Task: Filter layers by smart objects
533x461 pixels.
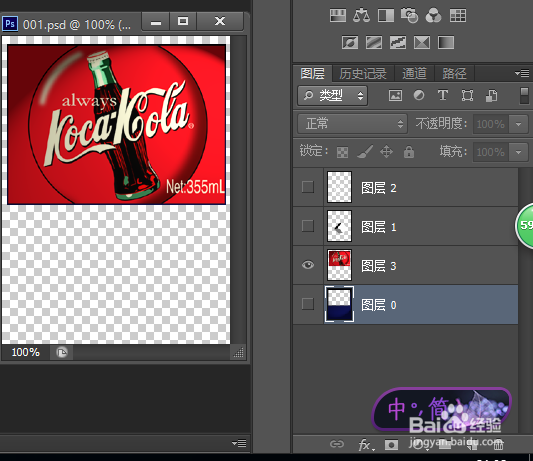Action: coord(492,96)
